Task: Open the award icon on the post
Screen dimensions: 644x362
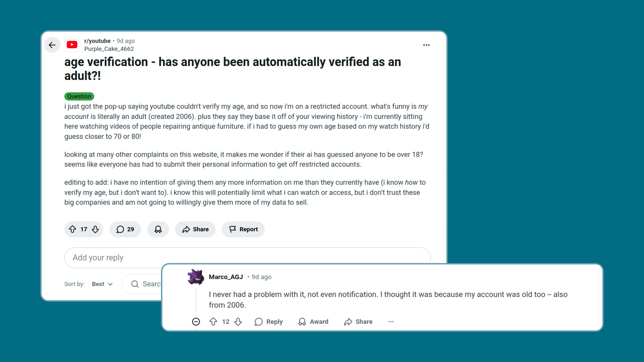Action: pos(158,229)
